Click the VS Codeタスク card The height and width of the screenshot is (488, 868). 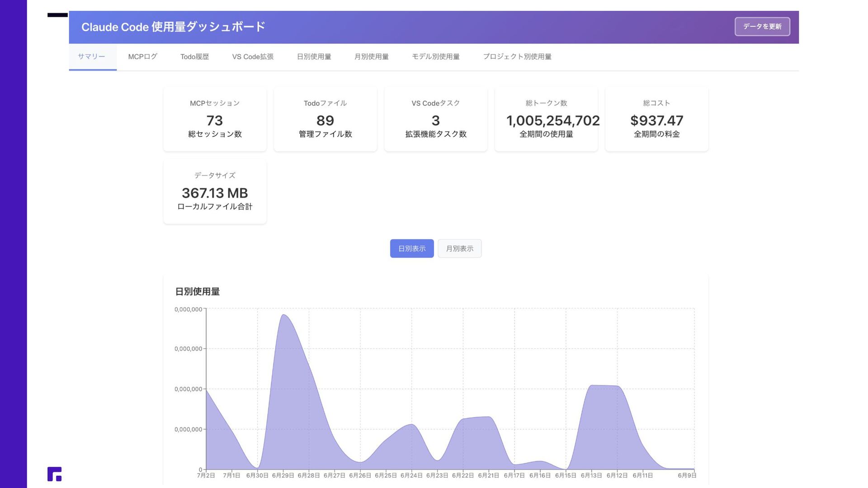coord(435,118)
